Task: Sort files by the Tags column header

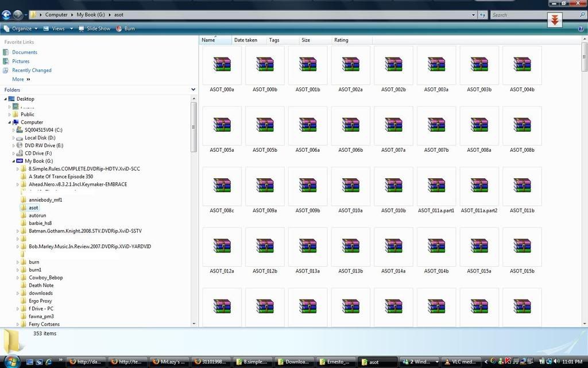Action: [283, 40]
